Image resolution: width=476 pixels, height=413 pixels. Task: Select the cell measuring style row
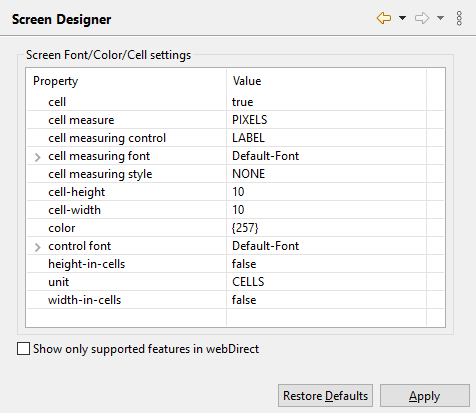pyautogui.click(x=235, y=174)
